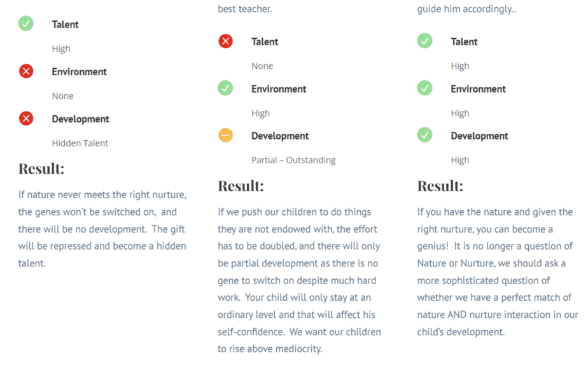
Task: Click paragraph starting 'If nature never meets'
Action: pos(102,229)
